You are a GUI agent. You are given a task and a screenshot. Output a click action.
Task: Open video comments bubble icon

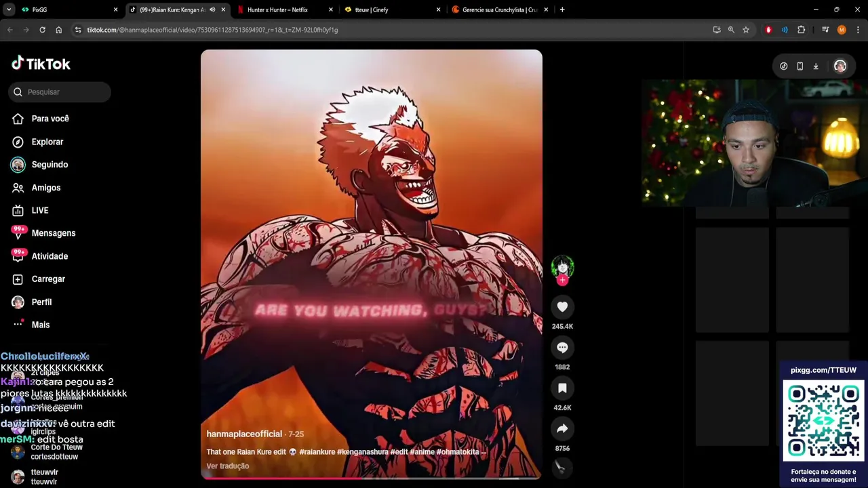[x=562, y=348]
